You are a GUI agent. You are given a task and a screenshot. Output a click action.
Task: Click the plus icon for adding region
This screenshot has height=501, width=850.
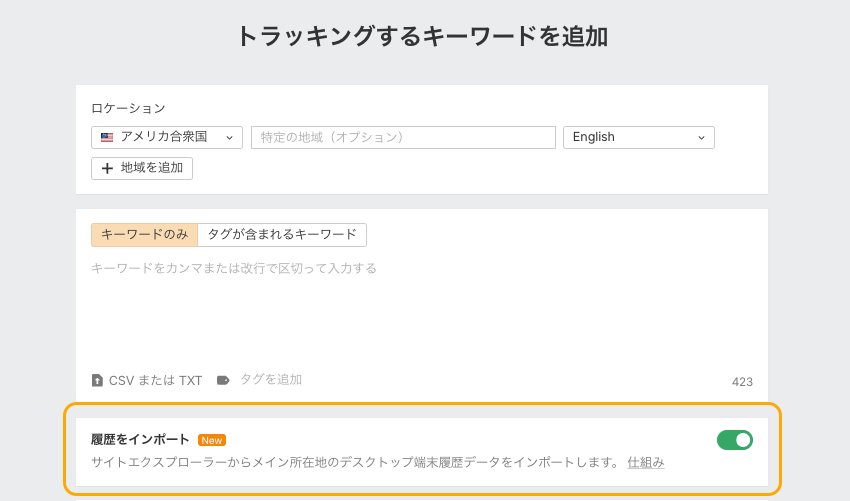pyautogui.click(x=107, y=168)
